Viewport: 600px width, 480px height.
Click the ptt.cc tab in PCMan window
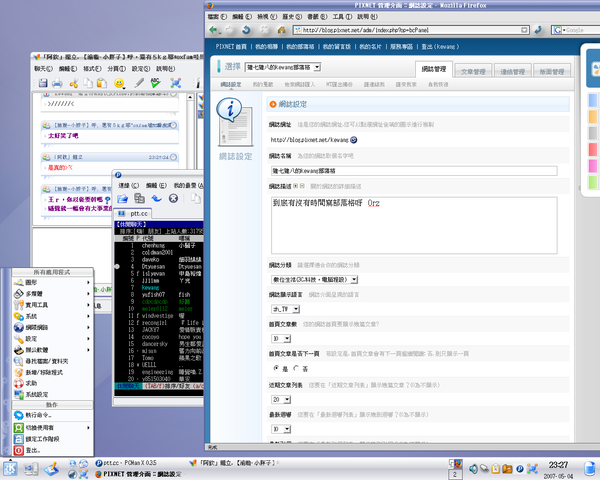pos(133,213)
